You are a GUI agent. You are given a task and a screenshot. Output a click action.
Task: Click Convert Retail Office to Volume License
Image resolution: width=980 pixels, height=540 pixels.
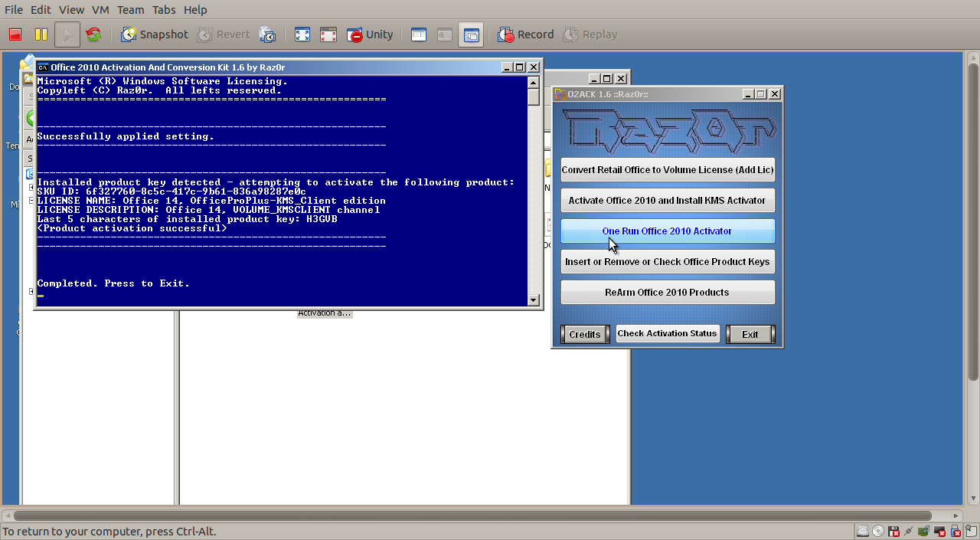[x=668, y=170]
